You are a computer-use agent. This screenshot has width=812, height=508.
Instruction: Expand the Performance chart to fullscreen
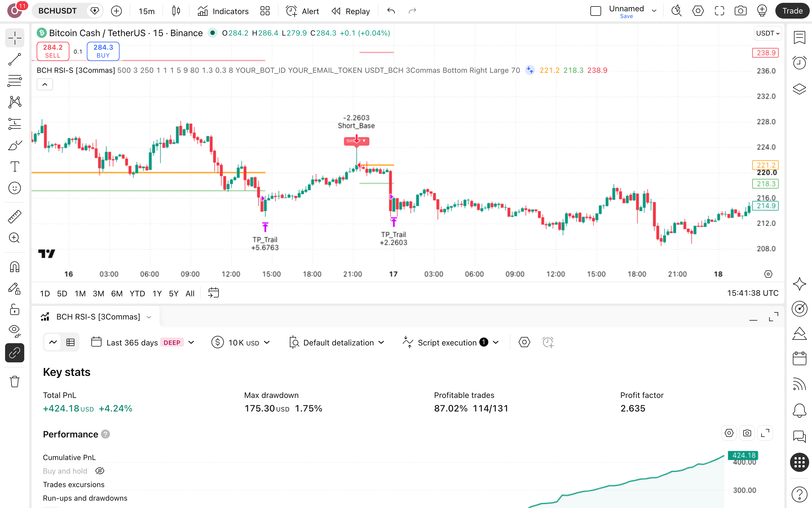pos(765,433)
